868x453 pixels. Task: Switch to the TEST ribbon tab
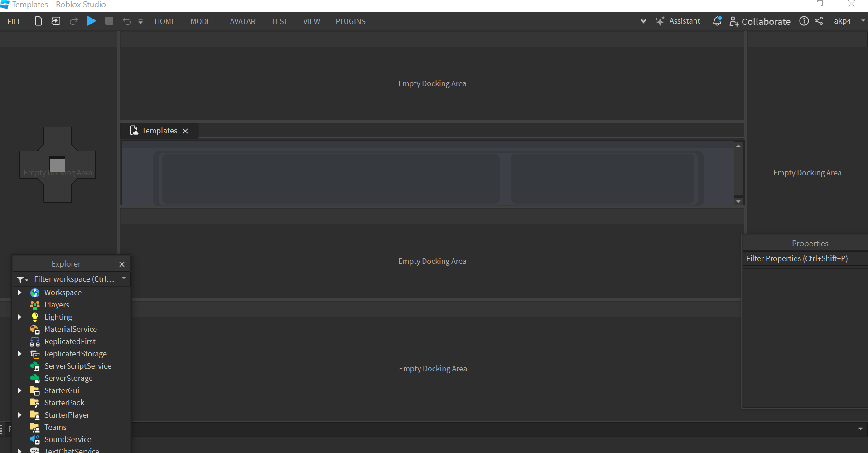(280, 21)
